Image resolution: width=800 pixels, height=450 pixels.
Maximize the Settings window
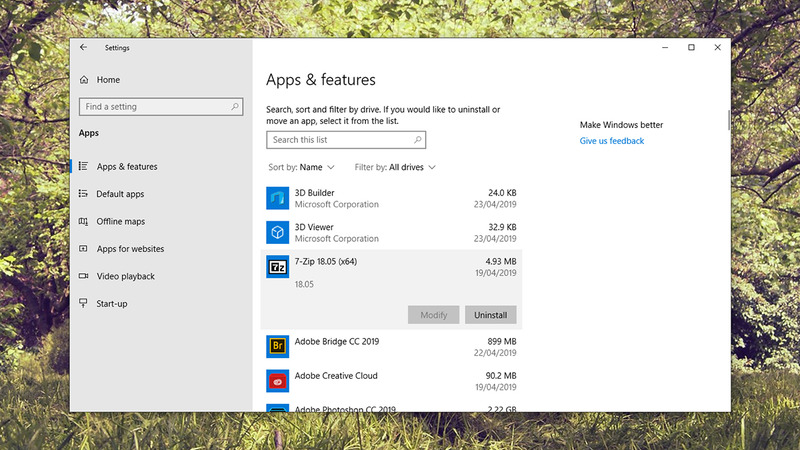point(691,47)
